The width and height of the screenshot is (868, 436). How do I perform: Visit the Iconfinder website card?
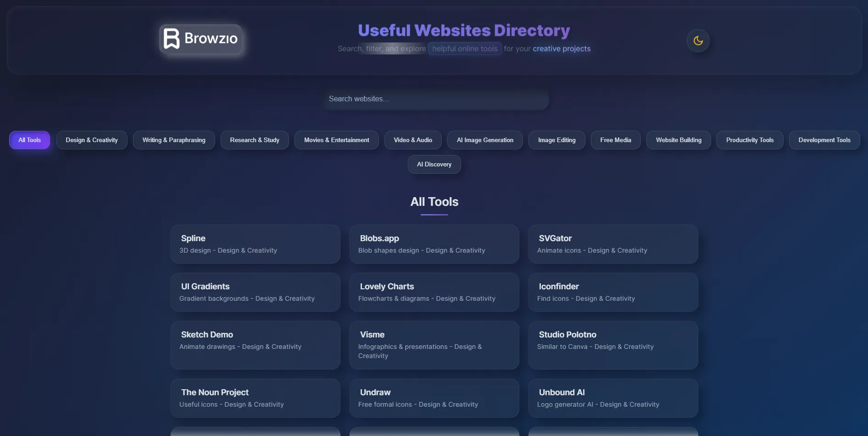(x=613, y=292)
